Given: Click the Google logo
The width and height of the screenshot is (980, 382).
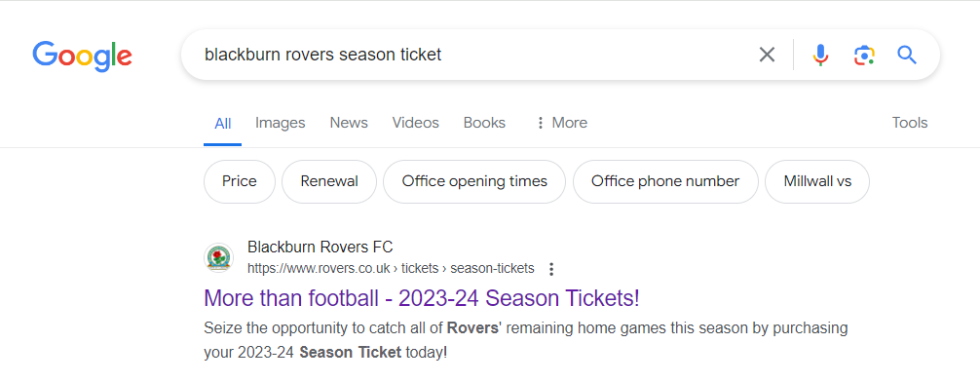Looking at the screenshot, I should coord(82,56).
